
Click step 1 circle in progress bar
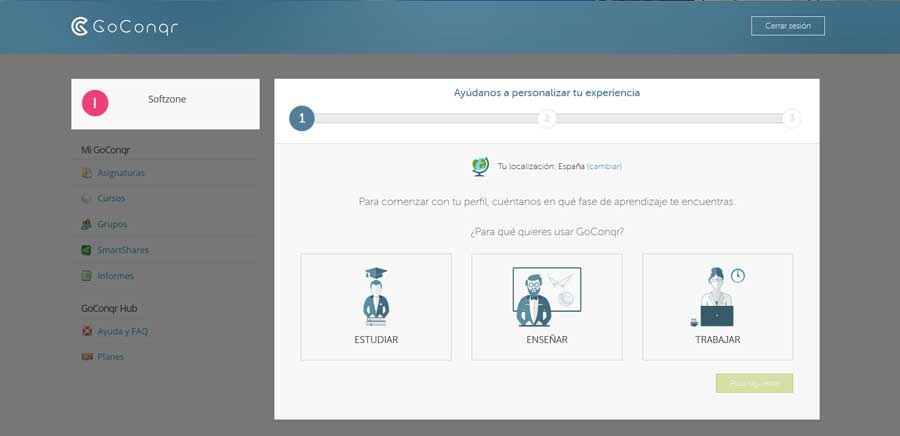[302, 119]
